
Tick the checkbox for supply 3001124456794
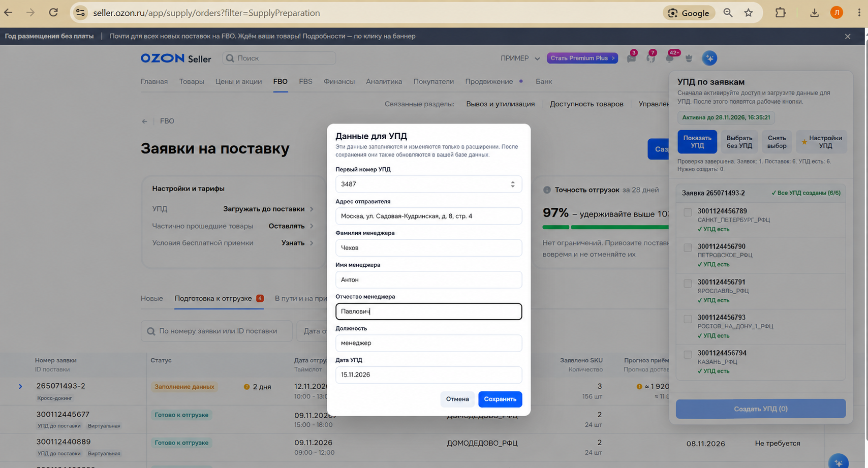pyautogui.click(x=688, y=355)
